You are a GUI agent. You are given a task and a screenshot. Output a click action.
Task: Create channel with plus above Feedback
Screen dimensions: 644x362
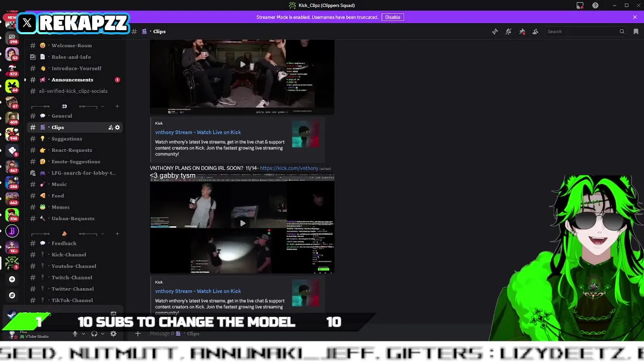(x=117, y=234)
